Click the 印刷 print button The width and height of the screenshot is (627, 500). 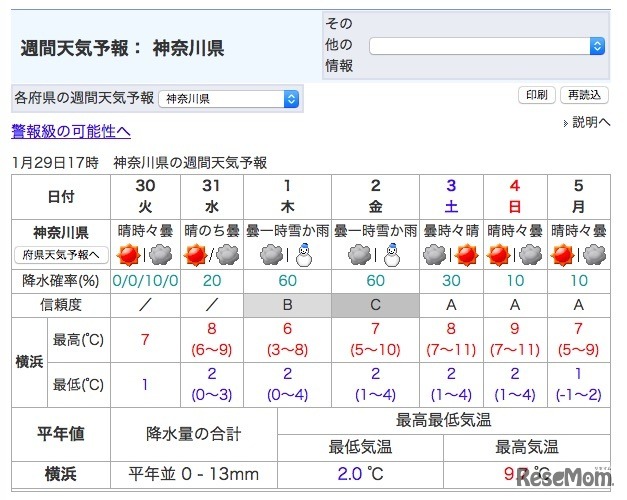pyautogui.click(x=537, y=95)
